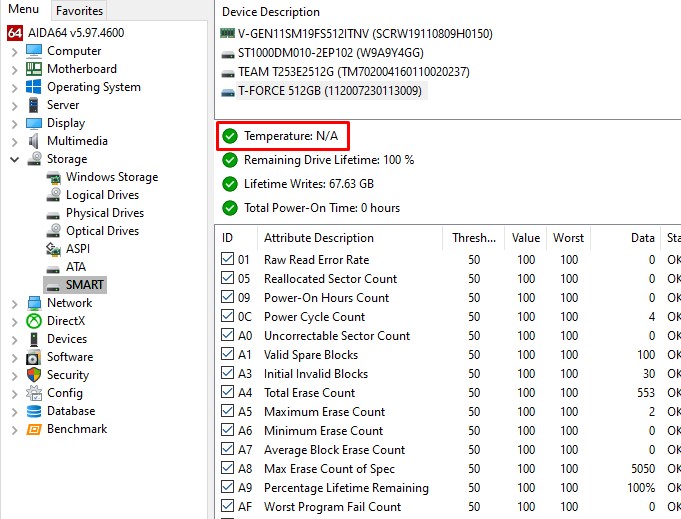Expand the Computer tree node
The image size is (681, 519).
pos(14,52)
